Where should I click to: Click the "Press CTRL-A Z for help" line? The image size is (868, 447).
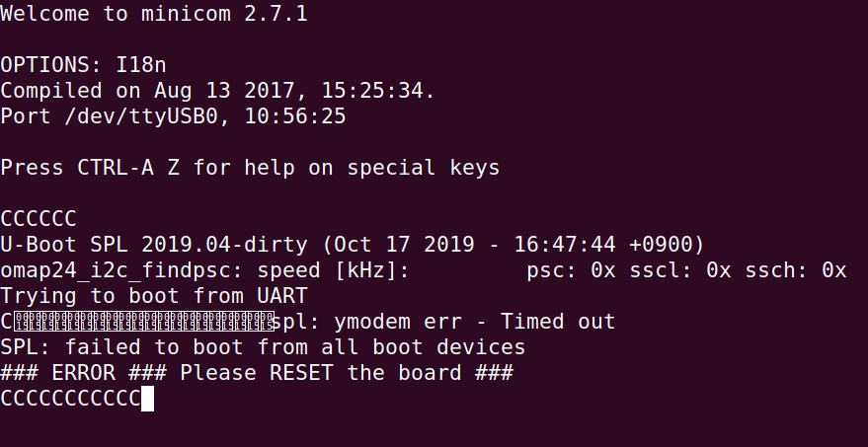[x=250, y=168]
